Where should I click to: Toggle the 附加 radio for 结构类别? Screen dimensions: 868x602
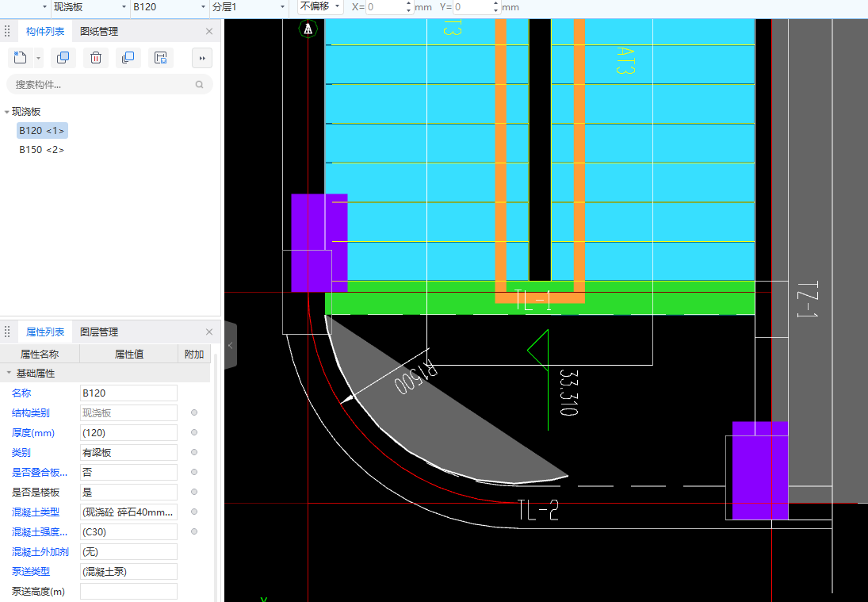click(194, 412)
